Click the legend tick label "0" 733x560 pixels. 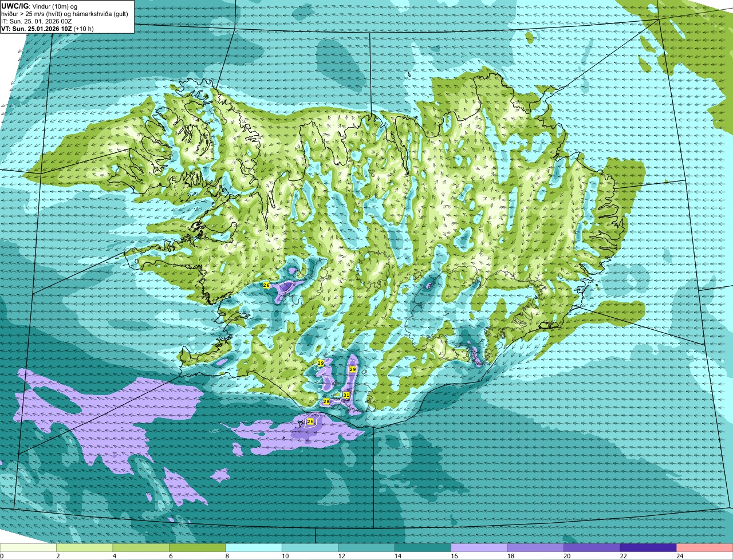pyautogui.click(x=2, y=556)
